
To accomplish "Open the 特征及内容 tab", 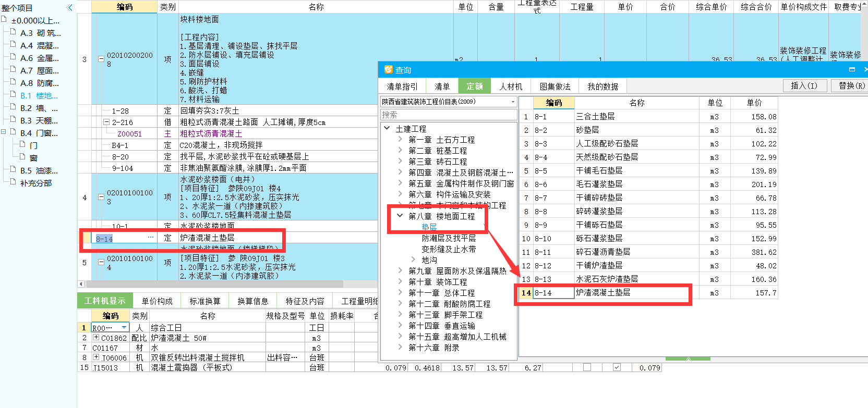I will tap(305, 301).
